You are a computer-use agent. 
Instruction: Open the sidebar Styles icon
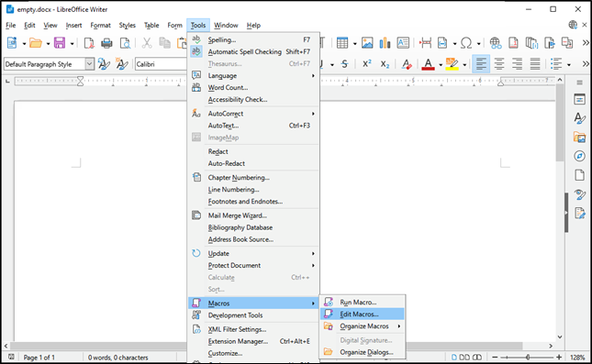579,118
